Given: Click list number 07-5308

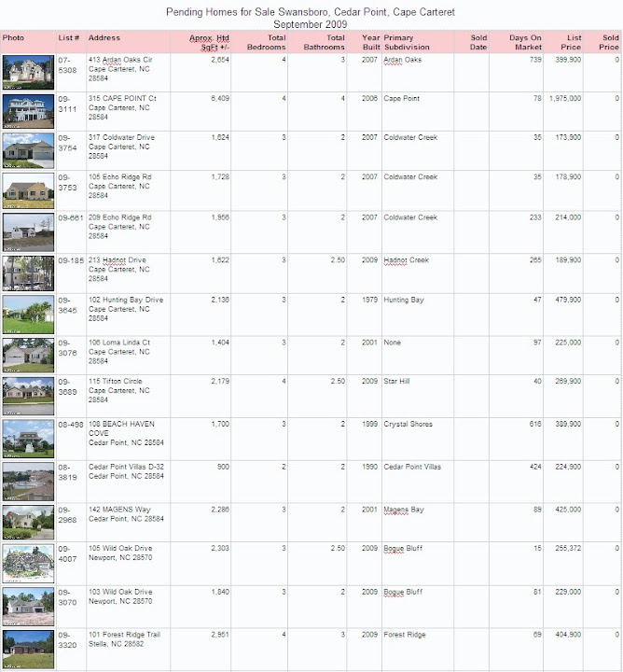Looking at the screenshot, I should coord(68,64).
